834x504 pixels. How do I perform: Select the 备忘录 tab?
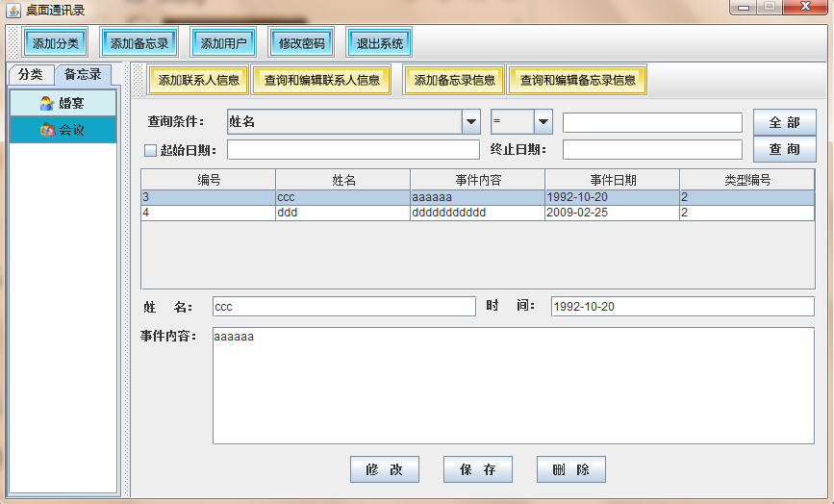click(83, 74)
